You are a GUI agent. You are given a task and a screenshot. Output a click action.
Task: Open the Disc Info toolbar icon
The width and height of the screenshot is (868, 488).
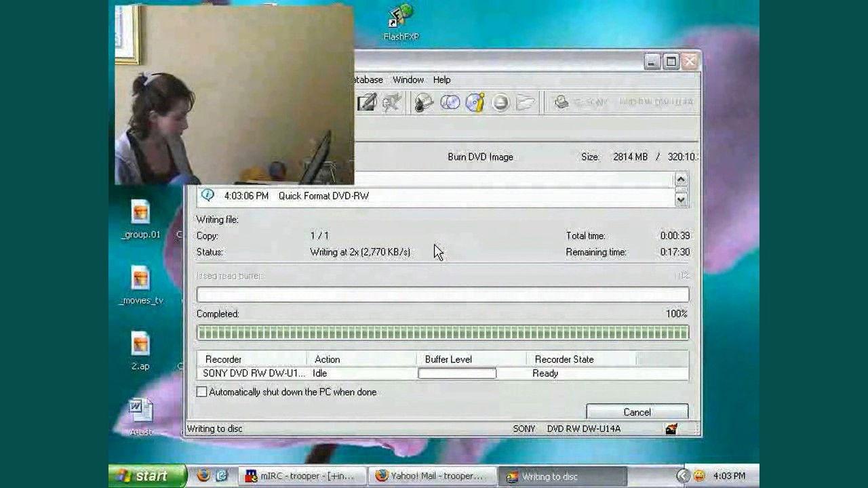(475, 102)
